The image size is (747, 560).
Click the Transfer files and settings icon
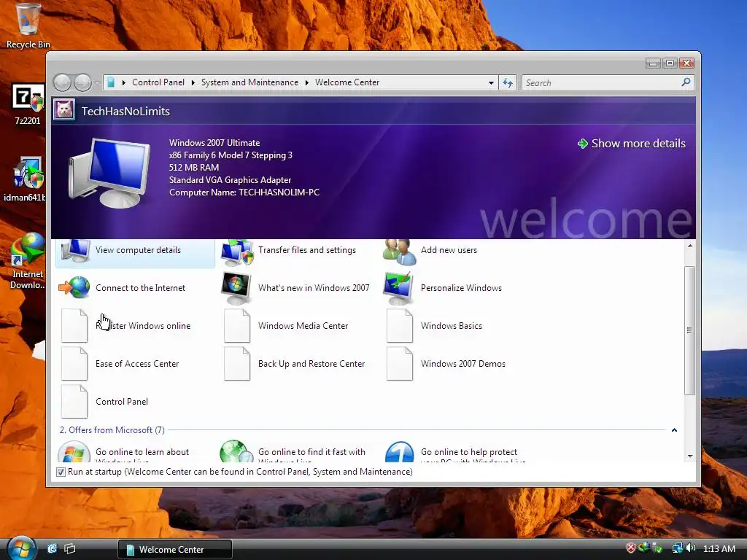237,252
